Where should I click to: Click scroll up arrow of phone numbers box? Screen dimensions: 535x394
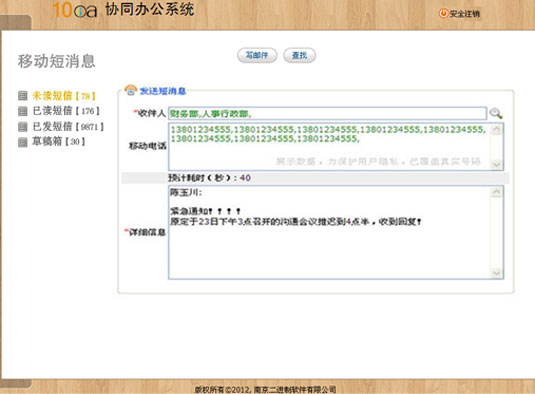tap(496, 129)
